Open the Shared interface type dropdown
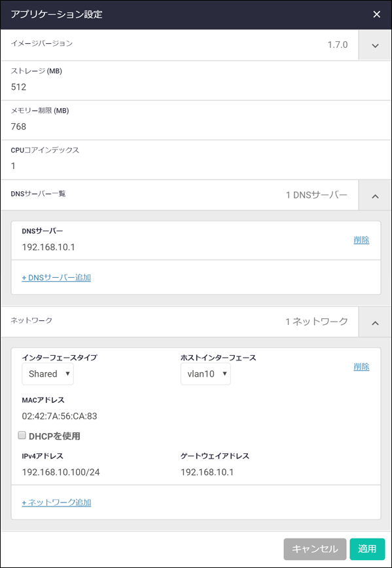The image size is (392, 568). tap(48, 374)
